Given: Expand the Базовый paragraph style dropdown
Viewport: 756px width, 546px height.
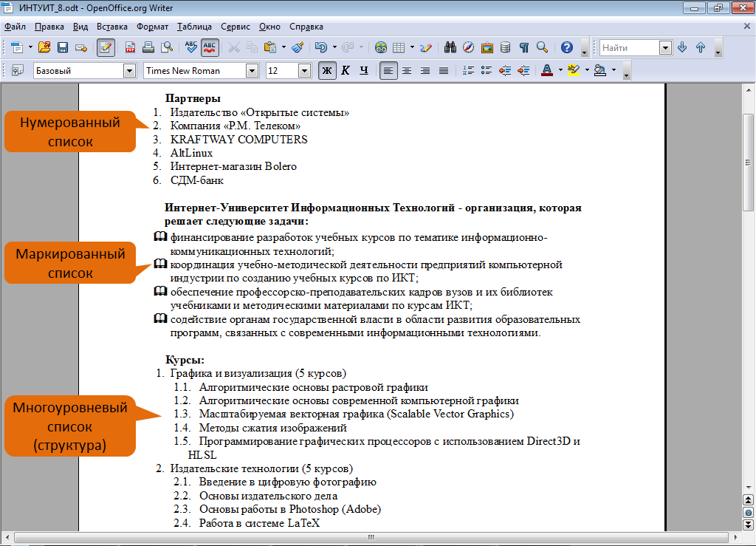Looking at the screenshot, I should coord(129,71).
